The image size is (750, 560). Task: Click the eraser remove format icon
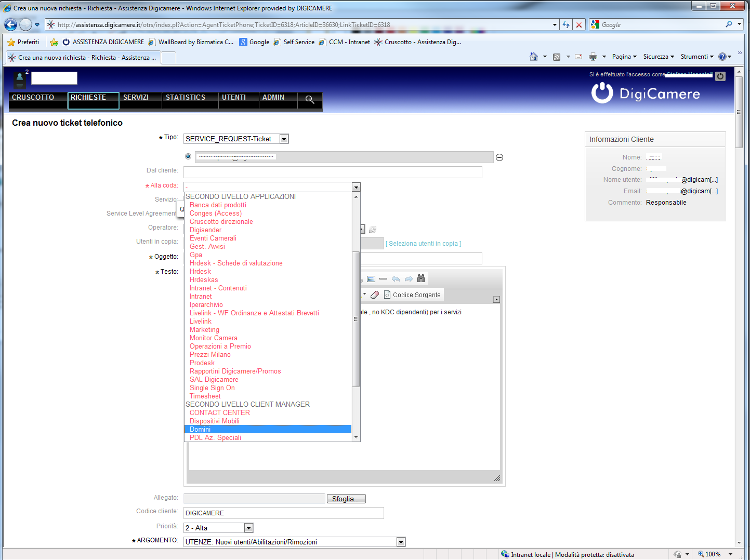(375, 295)
